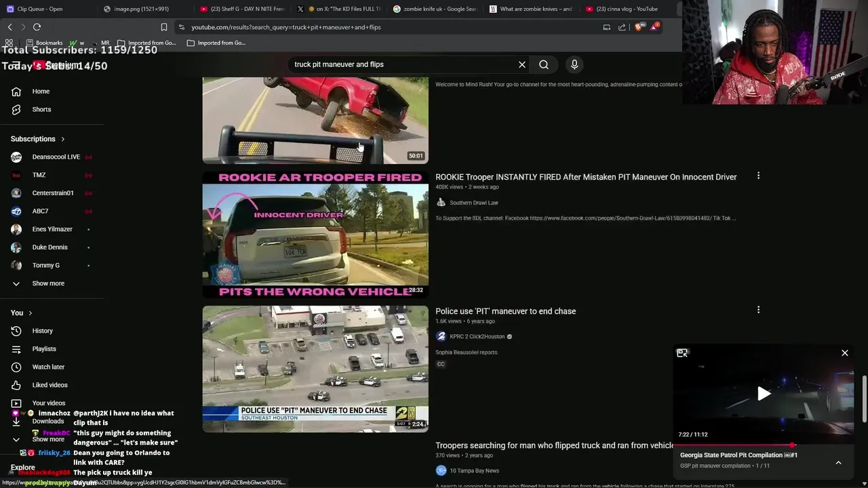Open more options for ROOKIE Trooper video
The height and width of the screenshot is (488, 868).
tap(758, 176)
